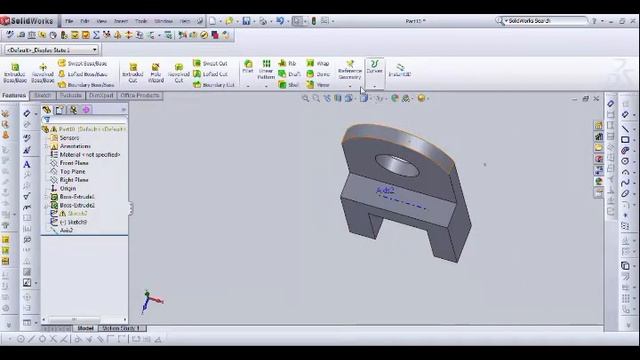Click Zoom to Fit in view toolbar

(x=305, y=98)
